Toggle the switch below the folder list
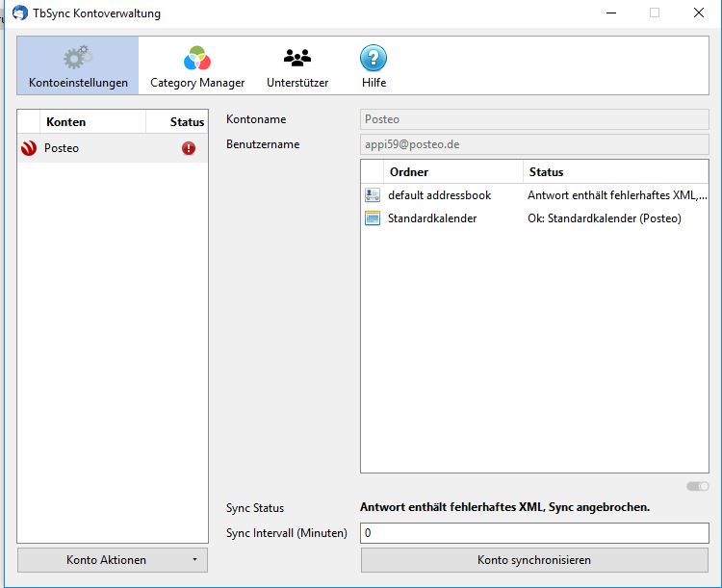The height and width of the screenshot is (588, 722). (x=698, y=486)
